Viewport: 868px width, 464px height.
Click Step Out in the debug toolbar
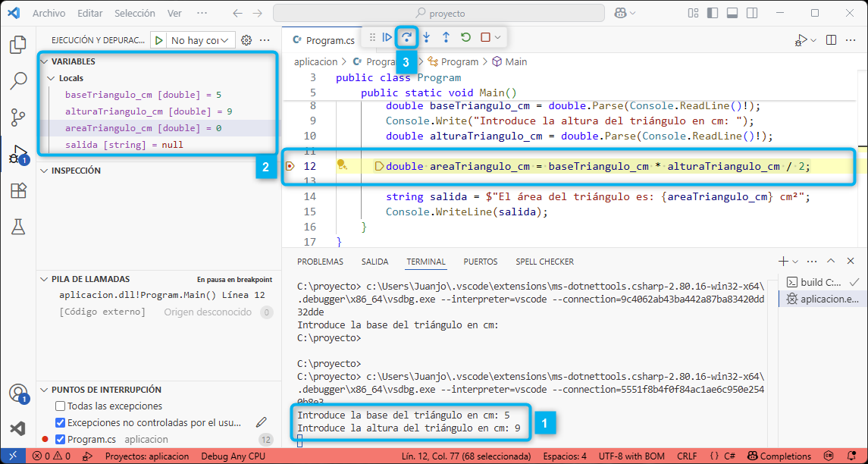click(x=446, y=37)
